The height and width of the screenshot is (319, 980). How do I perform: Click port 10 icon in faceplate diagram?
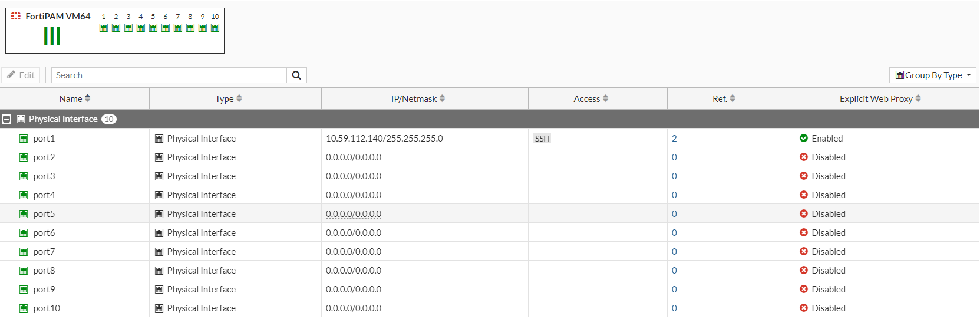point(215,28)
